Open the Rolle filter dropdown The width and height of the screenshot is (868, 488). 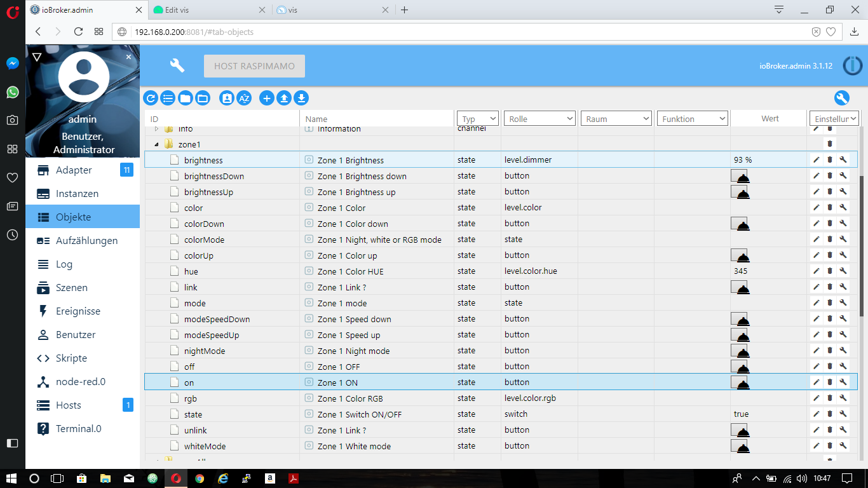(x=539, y=118)
